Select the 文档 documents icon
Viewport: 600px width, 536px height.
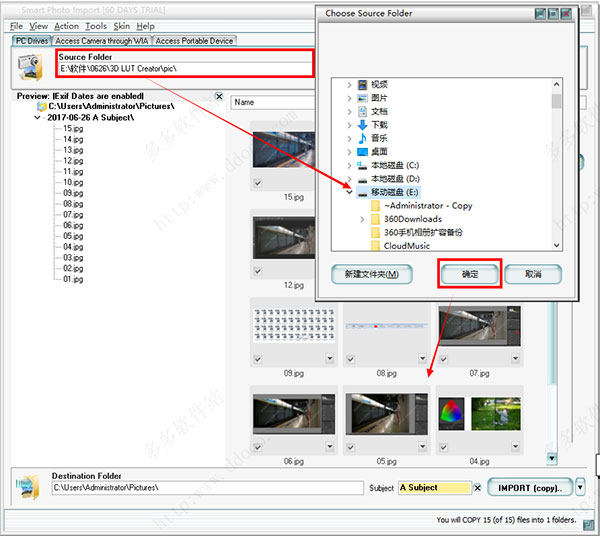362,111
